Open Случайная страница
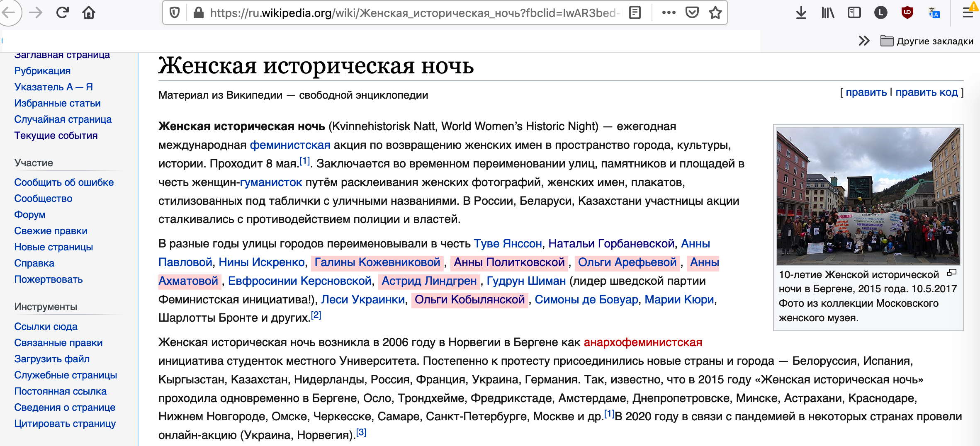This screenshot has height=446, width=980. tap(63, 119)
